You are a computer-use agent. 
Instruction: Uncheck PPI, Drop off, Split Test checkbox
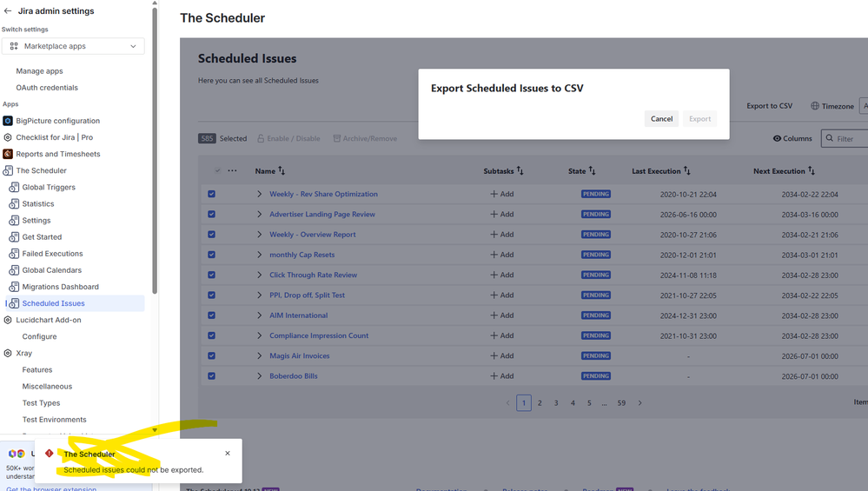pos(211,295)
